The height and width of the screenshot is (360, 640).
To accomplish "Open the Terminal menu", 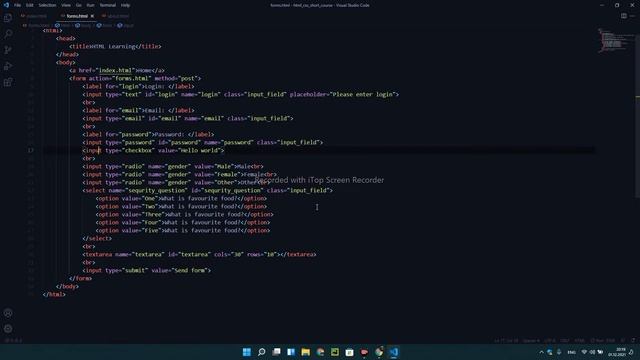I will click(108, 5).
